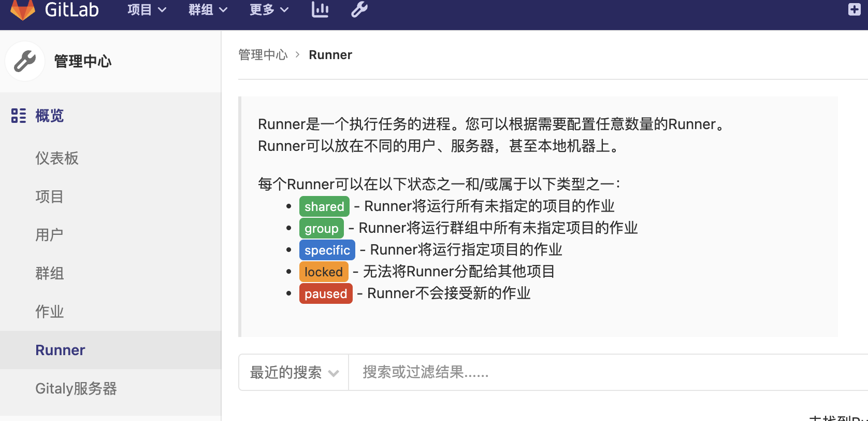Click 管理中心 breadcrumb link
This screenshot has width=868, height=421.
pos(263,55)
